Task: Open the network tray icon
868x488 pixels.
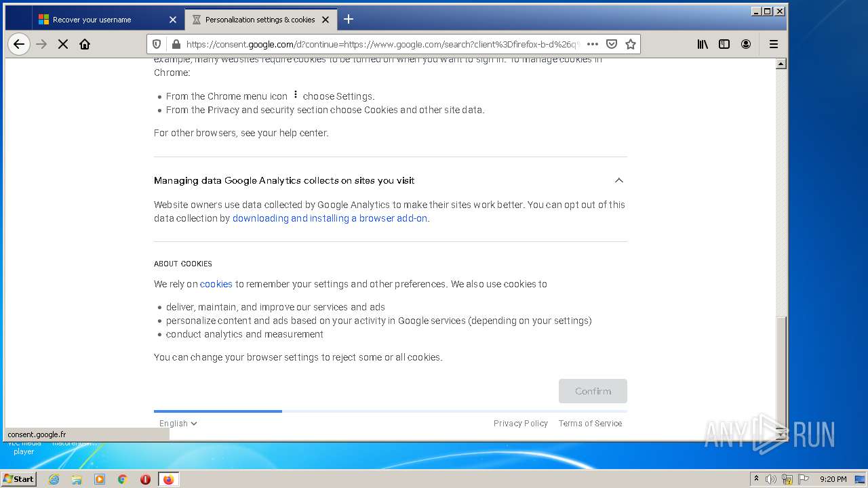Action: [x=787, y=479]
